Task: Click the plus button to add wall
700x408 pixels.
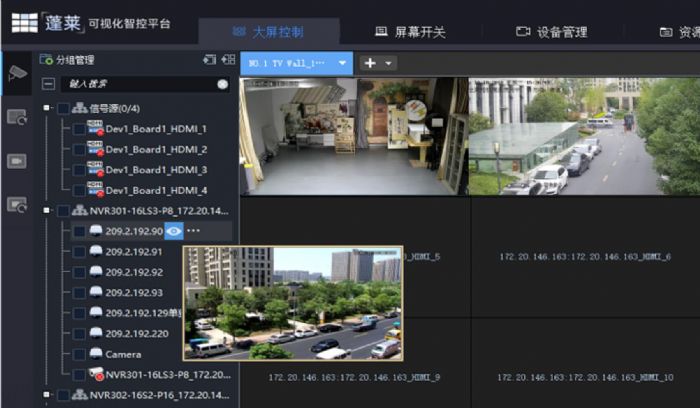Action: [x=370, y=62]
